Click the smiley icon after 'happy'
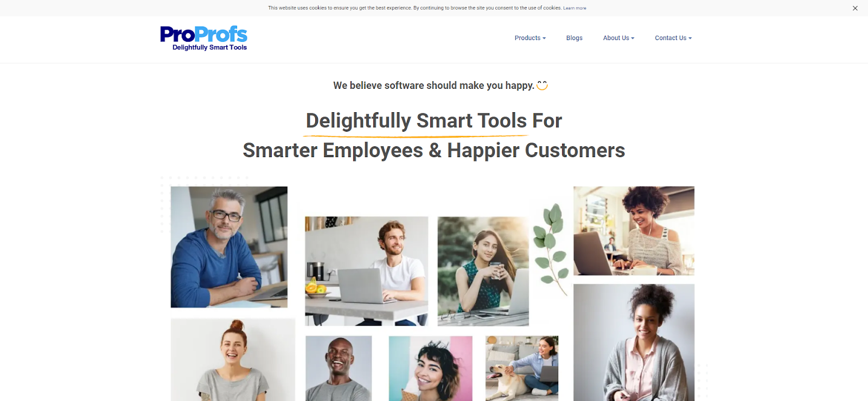 pos(542,85)
